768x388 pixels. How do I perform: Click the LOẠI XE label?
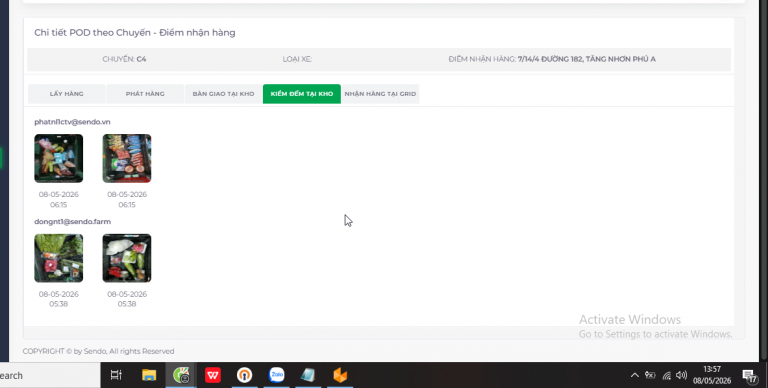[297, 59]
